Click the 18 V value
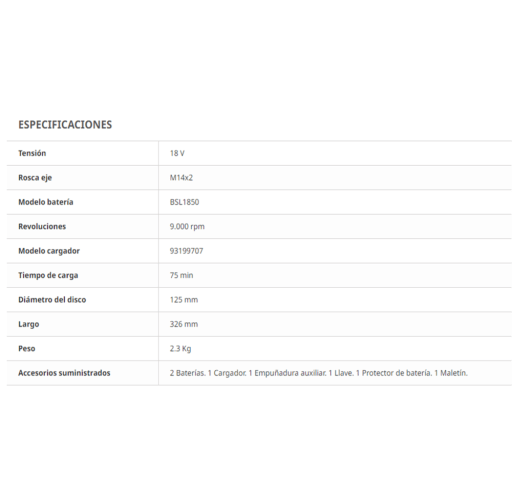 pyautogui.click(x=177, y=153)
